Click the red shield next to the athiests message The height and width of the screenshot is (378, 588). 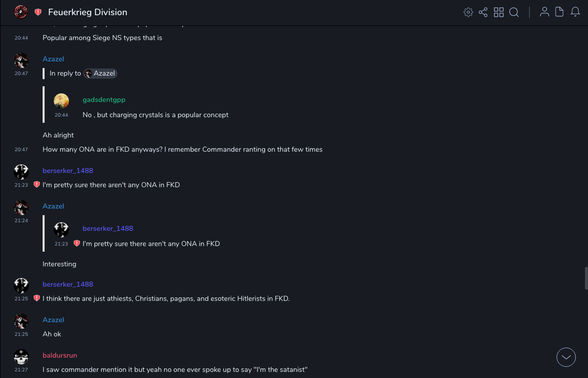pos(36,298)
